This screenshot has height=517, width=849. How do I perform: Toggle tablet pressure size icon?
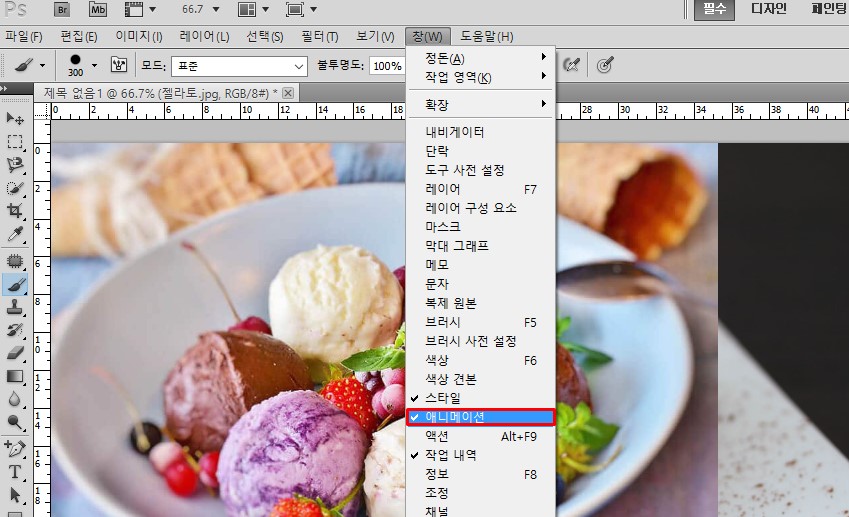click(x=605, y=65)
